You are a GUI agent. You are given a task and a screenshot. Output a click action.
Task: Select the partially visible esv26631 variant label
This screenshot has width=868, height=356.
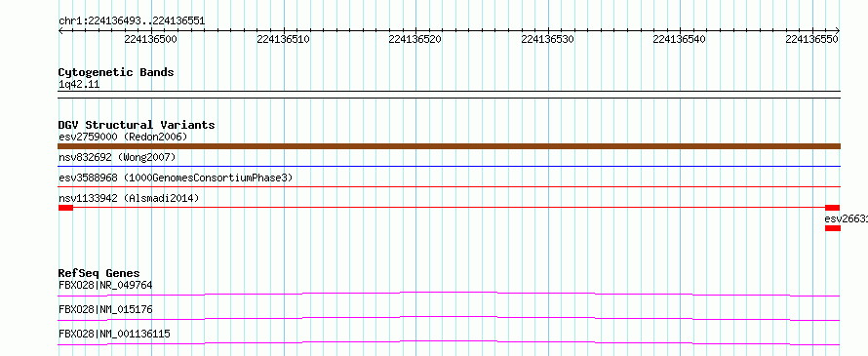click(847, 218)
